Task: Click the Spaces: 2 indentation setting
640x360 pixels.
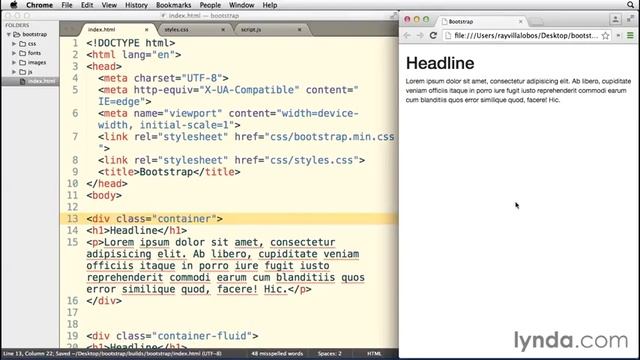Action: [x=329, y=353]
